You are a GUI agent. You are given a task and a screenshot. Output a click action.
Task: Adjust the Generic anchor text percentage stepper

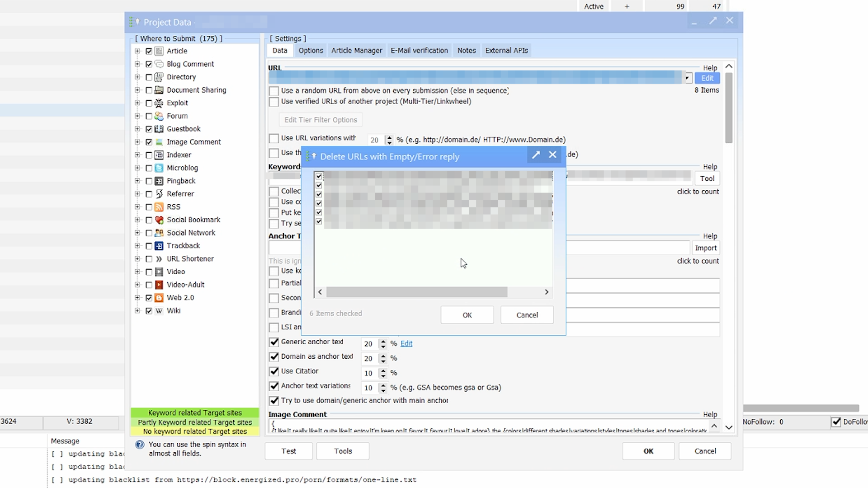383,343
